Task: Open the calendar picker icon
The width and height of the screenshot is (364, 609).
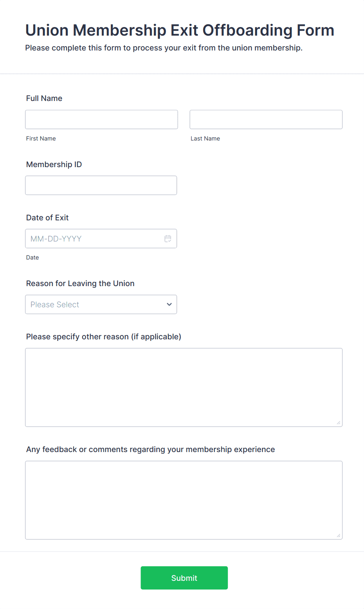Action: point(168,239)
